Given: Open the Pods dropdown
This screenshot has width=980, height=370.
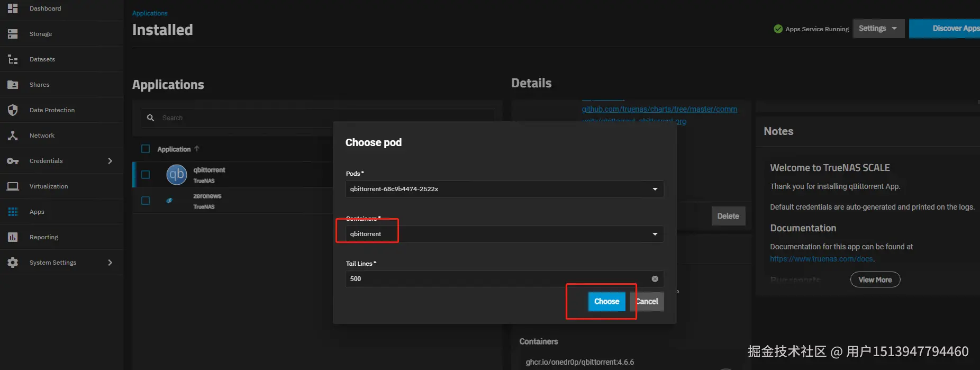Looking at the screenshot, I should pos(504,189).
